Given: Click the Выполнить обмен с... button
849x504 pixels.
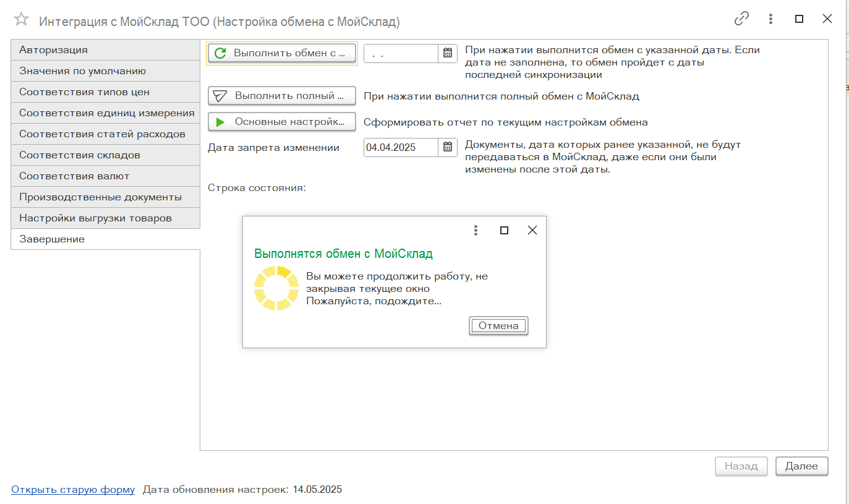Looking at the screenshot, I should (282, 53).
